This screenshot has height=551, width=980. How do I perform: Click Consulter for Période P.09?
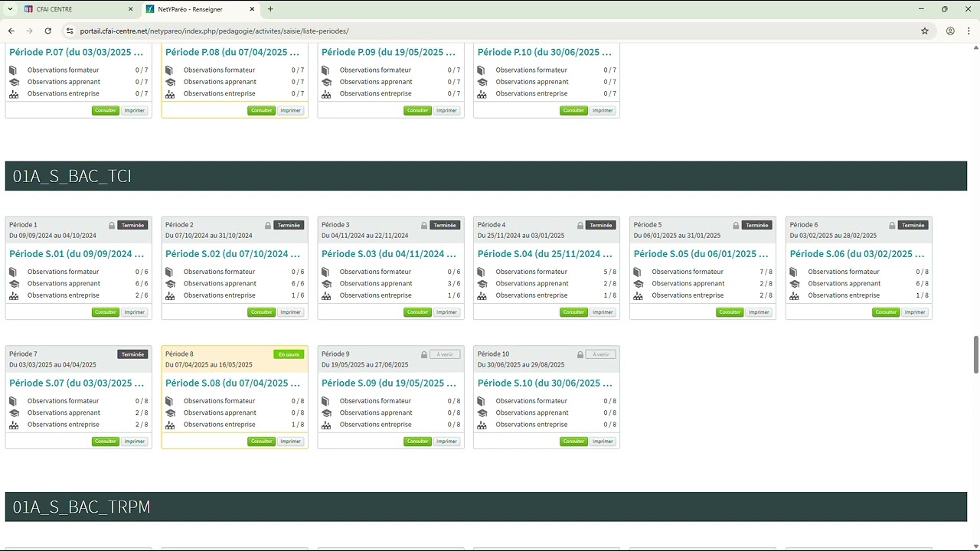(418, 110)
